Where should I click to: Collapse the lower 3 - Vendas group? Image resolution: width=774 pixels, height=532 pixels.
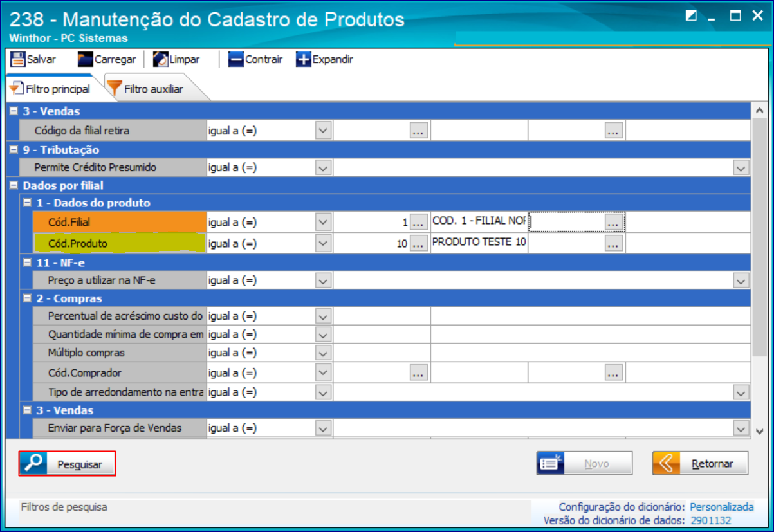pyautogui.click(x=27, y=410)
